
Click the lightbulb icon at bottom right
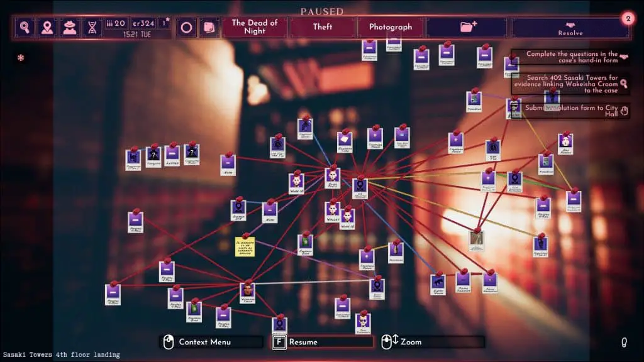[624, 343]
